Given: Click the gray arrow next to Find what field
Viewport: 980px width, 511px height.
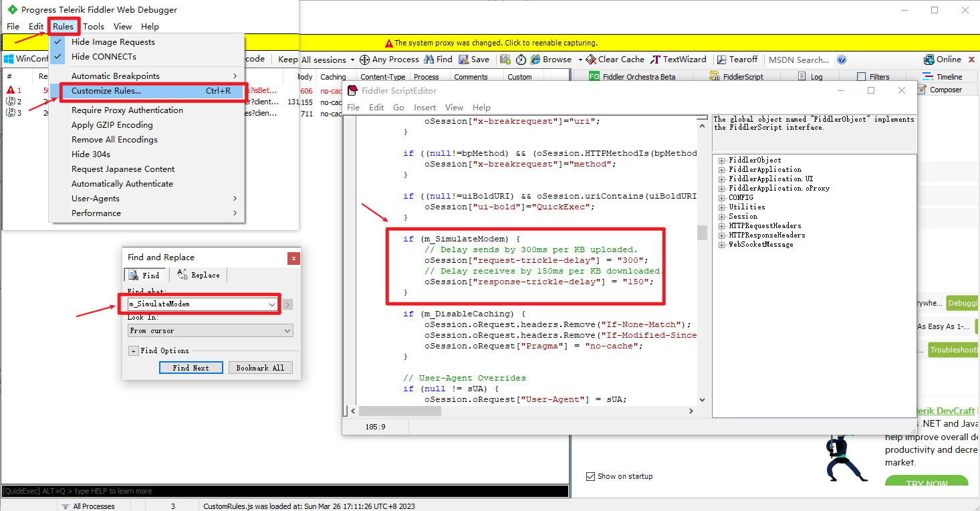Looking at the screenshot, I should tap(288, 305).
